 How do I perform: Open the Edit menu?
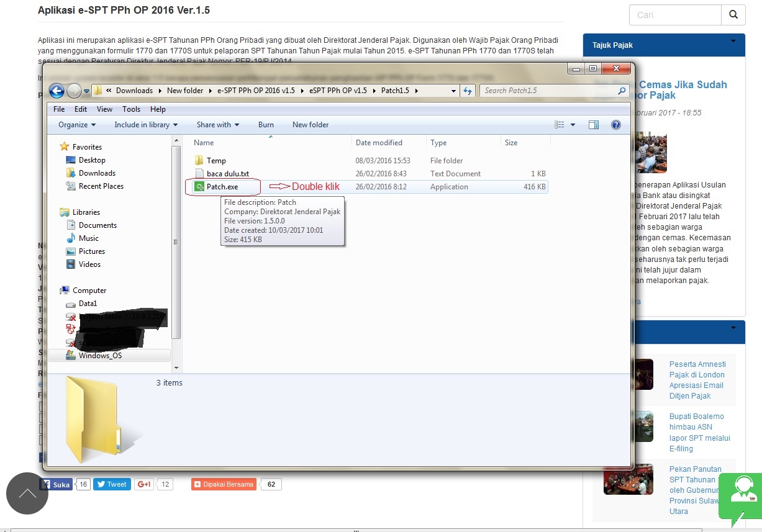[x=81, y=109]
